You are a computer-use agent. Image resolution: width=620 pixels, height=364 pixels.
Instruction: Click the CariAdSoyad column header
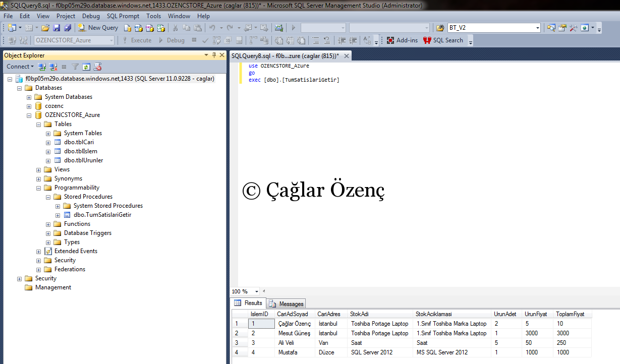(x=295, y=314)
